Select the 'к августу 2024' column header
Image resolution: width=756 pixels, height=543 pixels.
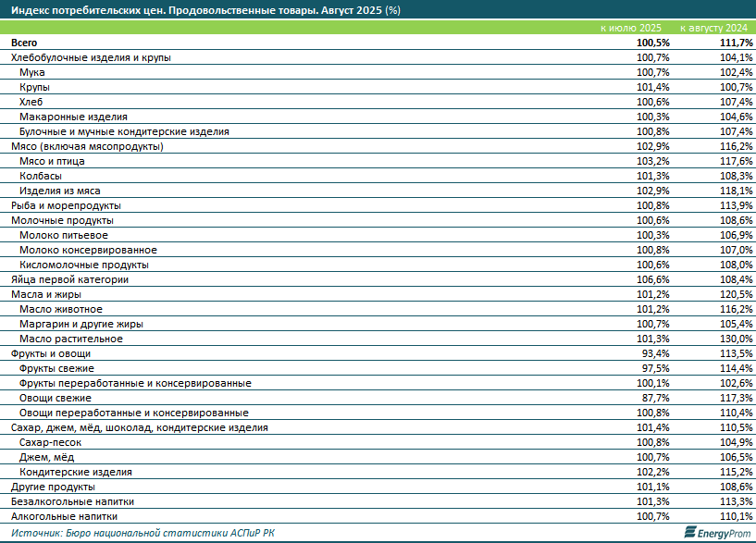715,29
